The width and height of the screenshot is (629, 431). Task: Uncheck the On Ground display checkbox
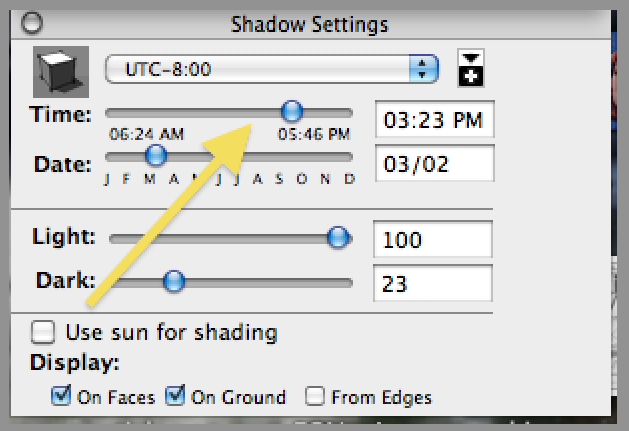point(176,397)
